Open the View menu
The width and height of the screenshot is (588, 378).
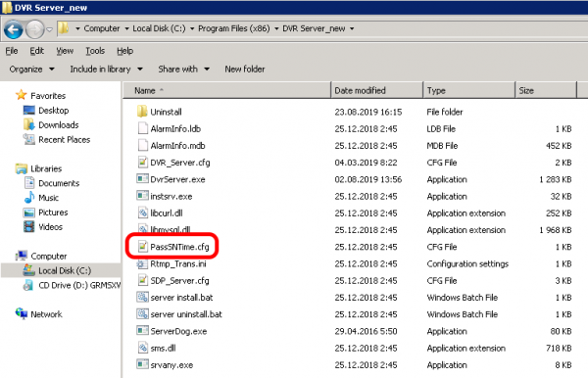tap(65, 51)
